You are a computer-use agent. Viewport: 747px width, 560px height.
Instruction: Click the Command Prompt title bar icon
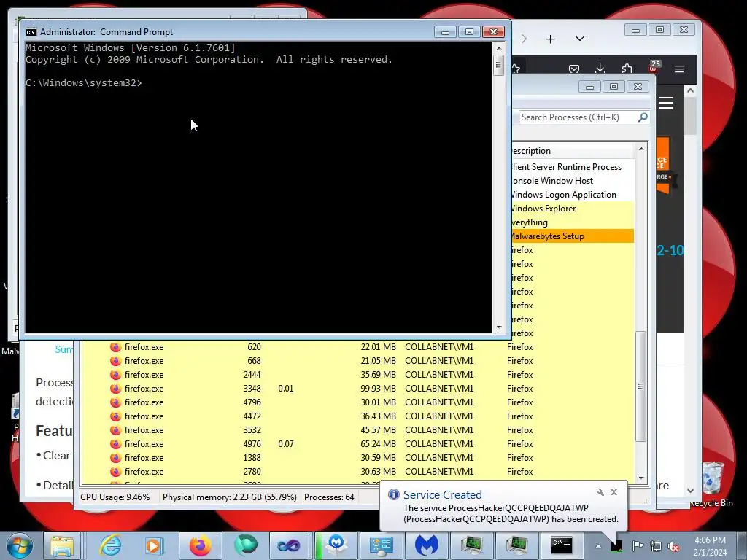tap(31, 32)
